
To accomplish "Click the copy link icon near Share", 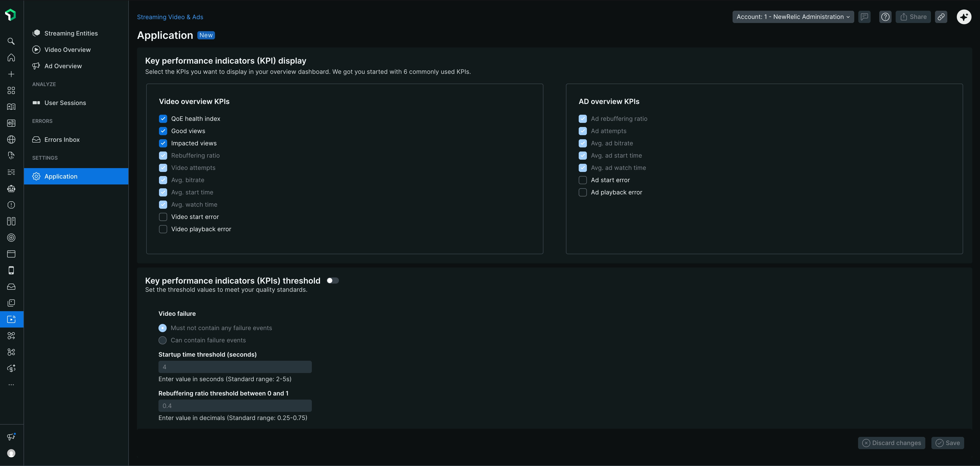I will pos(941,17).
